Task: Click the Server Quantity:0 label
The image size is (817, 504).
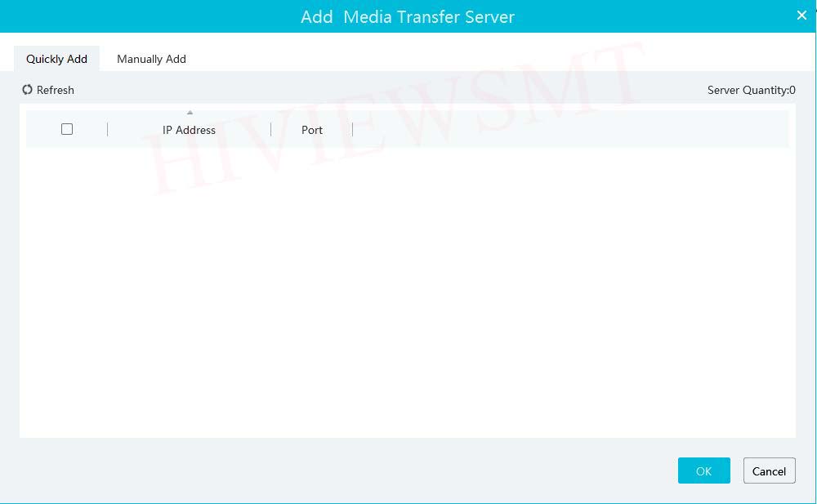Action: coord(751,90)
